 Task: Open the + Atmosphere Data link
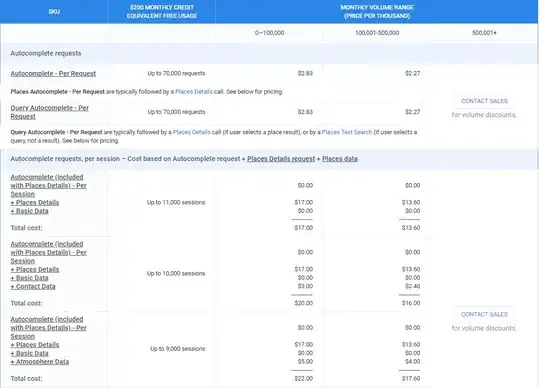pyautogui.click(x=40, y=362)
